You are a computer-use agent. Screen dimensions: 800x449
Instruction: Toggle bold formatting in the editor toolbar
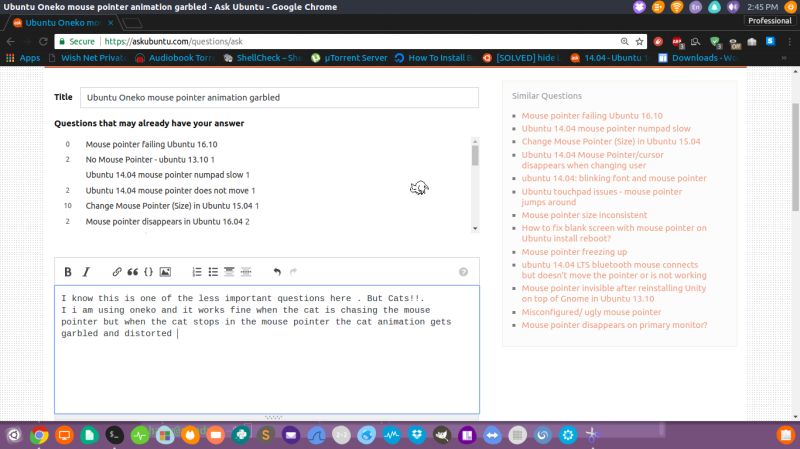coord(68,272)
